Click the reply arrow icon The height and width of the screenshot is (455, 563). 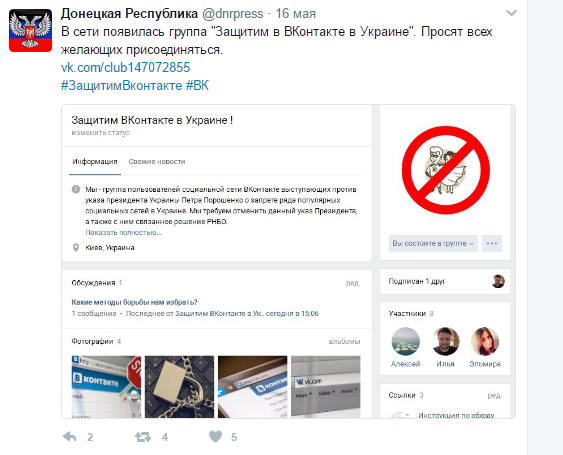pyautogui.click(x=70, y=437)
